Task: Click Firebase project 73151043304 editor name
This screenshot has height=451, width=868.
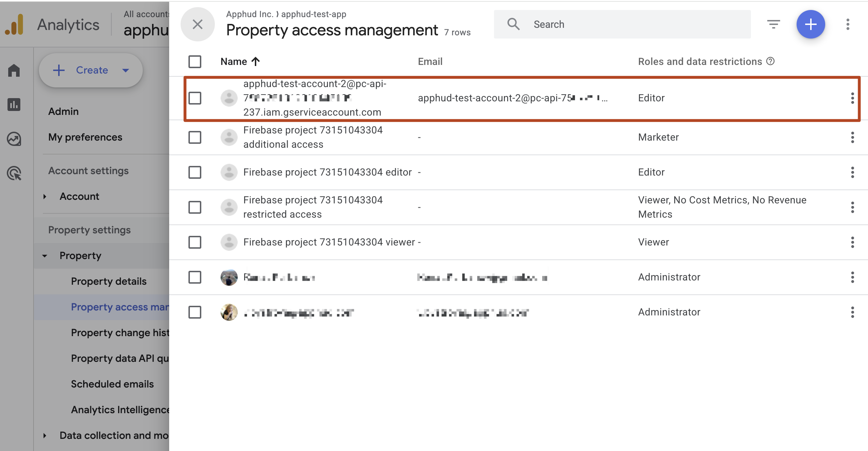Action: pos(328,172)
